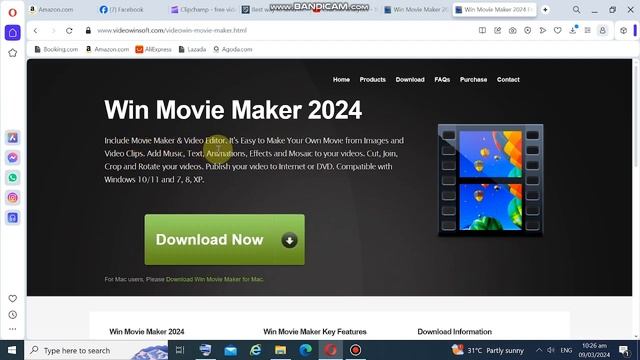Open Amazon.com bookmark in bookmarks bar

point(107,49)
